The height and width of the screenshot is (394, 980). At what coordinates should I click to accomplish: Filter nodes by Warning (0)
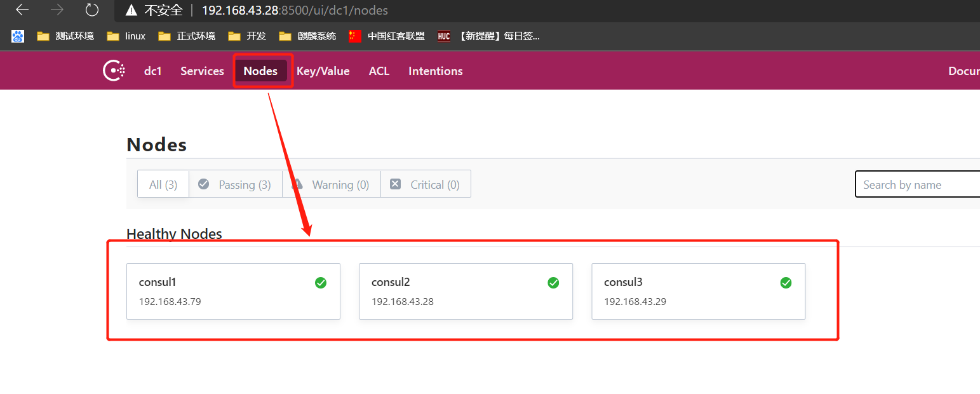pos(332,184)
